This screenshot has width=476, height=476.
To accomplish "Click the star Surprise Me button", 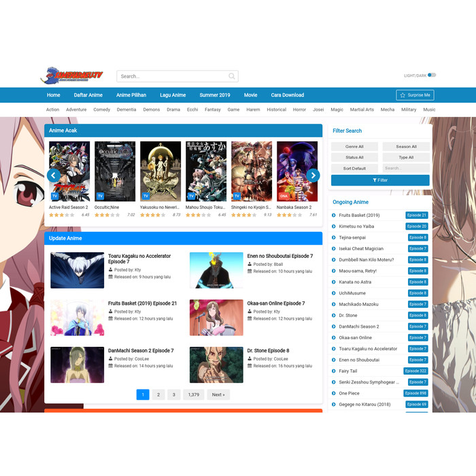I will pos(414,95).
